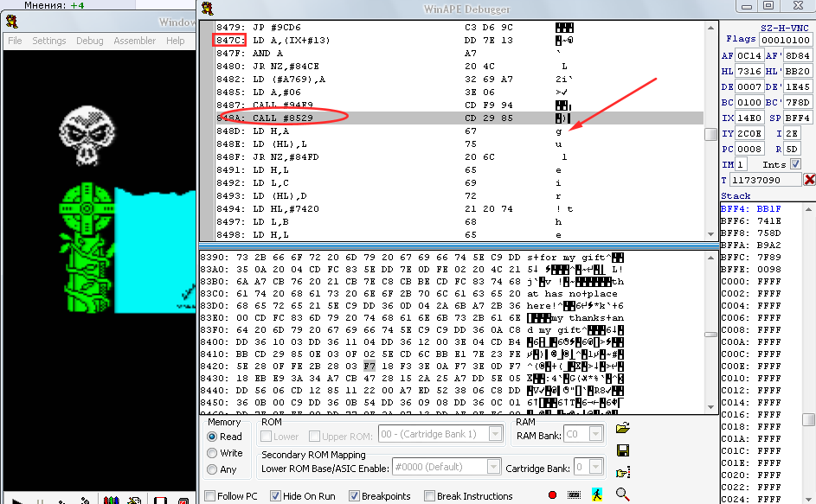The height and width of the screenshot is (504, 816).
Task: Enable the Follow PC checkbox
Action: point(209,496)
